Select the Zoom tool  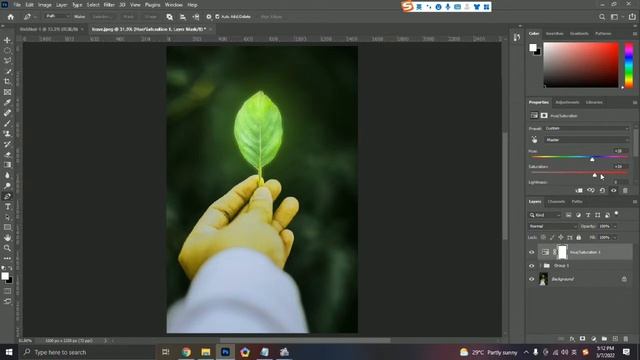coord(7,248)
